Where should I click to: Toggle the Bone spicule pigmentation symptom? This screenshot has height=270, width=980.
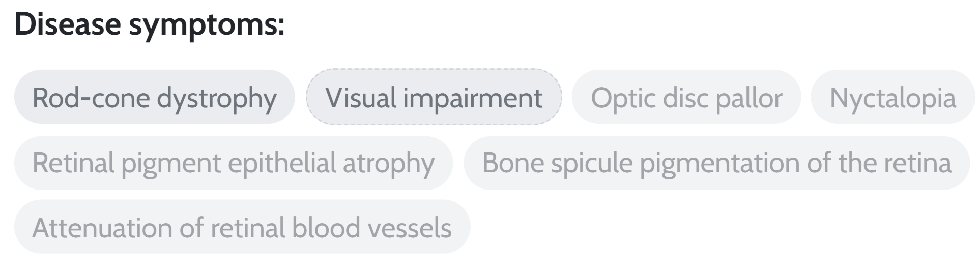[x=716, y=163]
